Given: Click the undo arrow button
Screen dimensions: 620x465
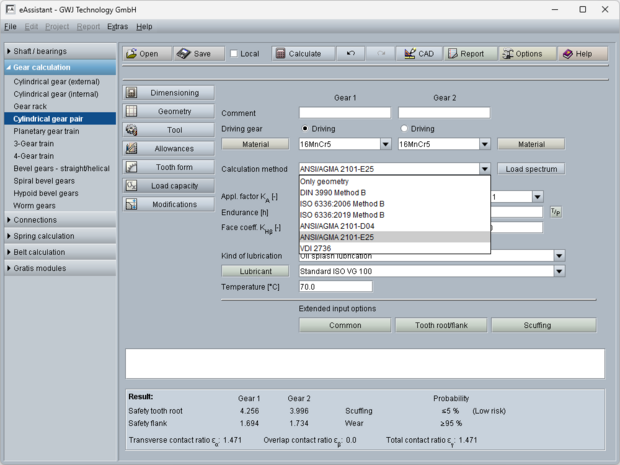Looking at the screenshot, I should pos(348,53).
